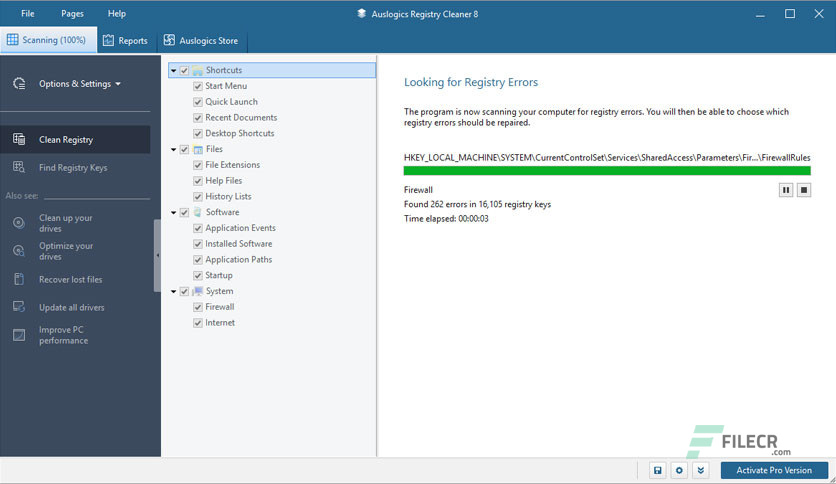Collapse the System tree node
This screenshot has height=484, width=836.
pos(173,292)
